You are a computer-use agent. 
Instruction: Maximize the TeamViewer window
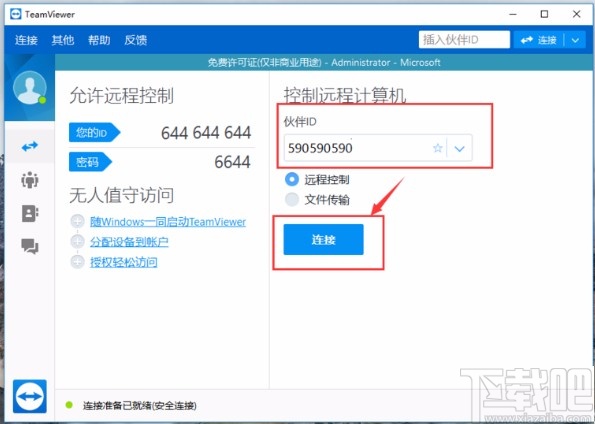pos(545,14)
